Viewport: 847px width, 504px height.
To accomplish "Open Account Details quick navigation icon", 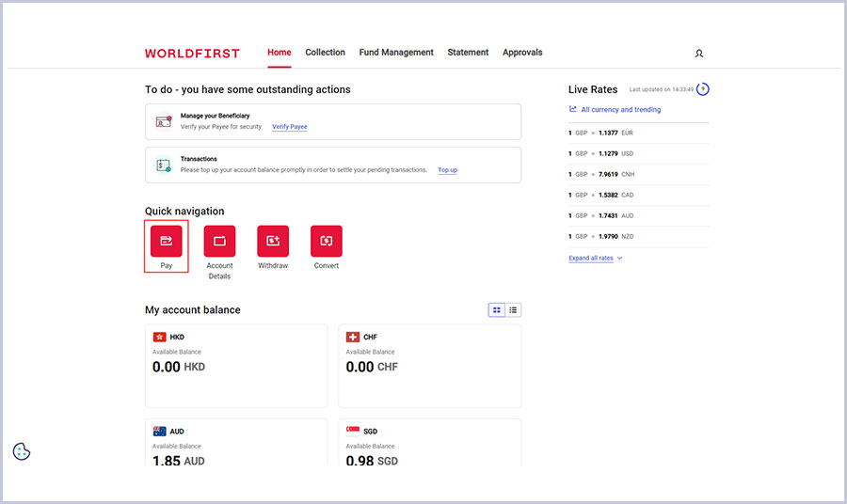I will (219, 241).
